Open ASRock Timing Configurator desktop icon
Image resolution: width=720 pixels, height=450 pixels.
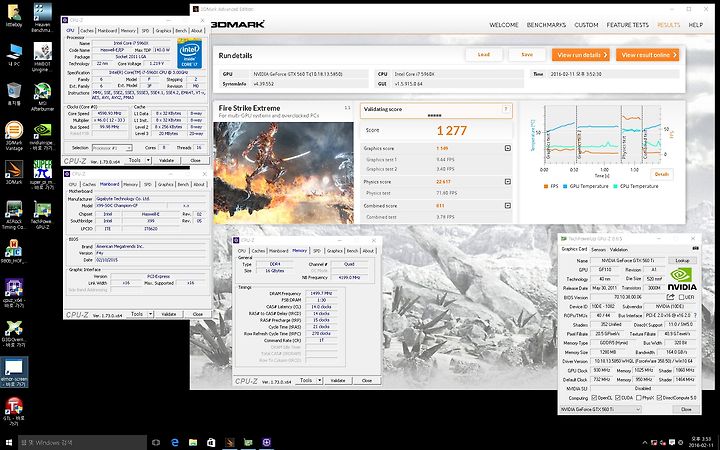click(14, 215)
